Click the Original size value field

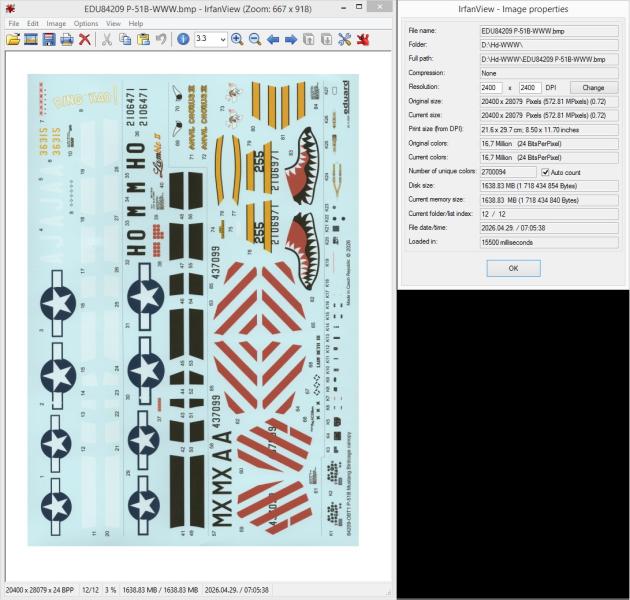tap(549, 101)
